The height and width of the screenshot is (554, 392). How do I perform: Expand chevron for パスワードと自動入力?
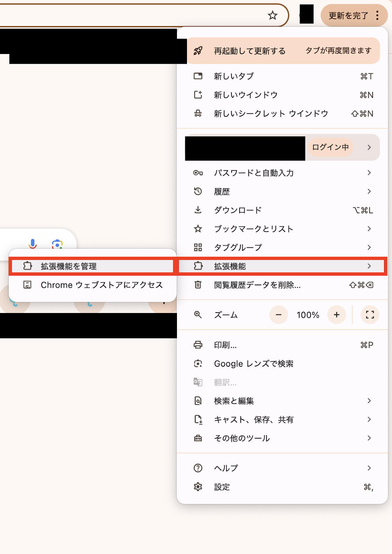point(369,173)
